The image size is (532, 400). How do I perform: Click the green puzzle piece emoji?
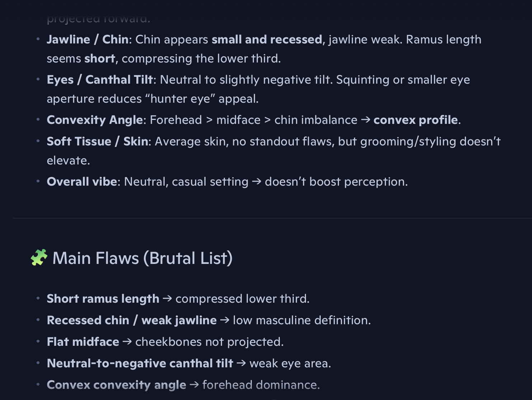[x=39, y=257]
